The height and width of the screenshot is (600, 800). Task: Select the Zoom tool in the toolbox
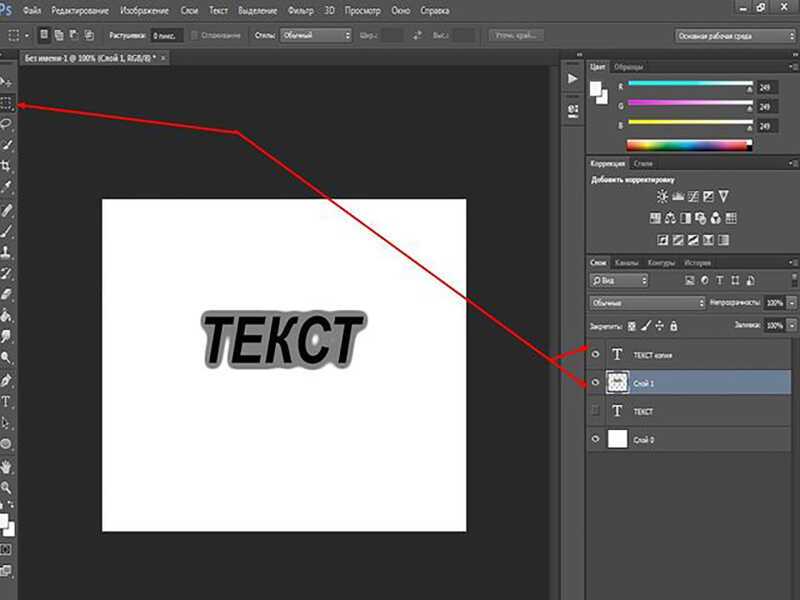[6, 488]
